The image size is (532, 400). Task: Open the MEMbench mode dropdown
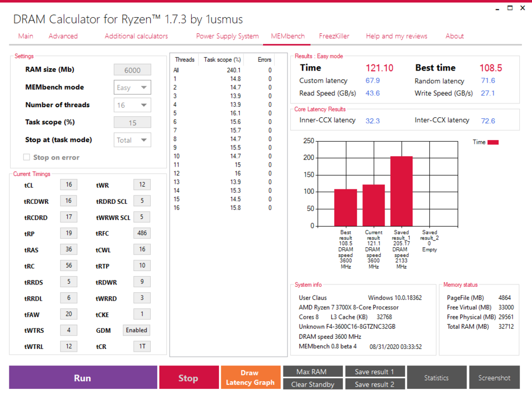point(132,87)
